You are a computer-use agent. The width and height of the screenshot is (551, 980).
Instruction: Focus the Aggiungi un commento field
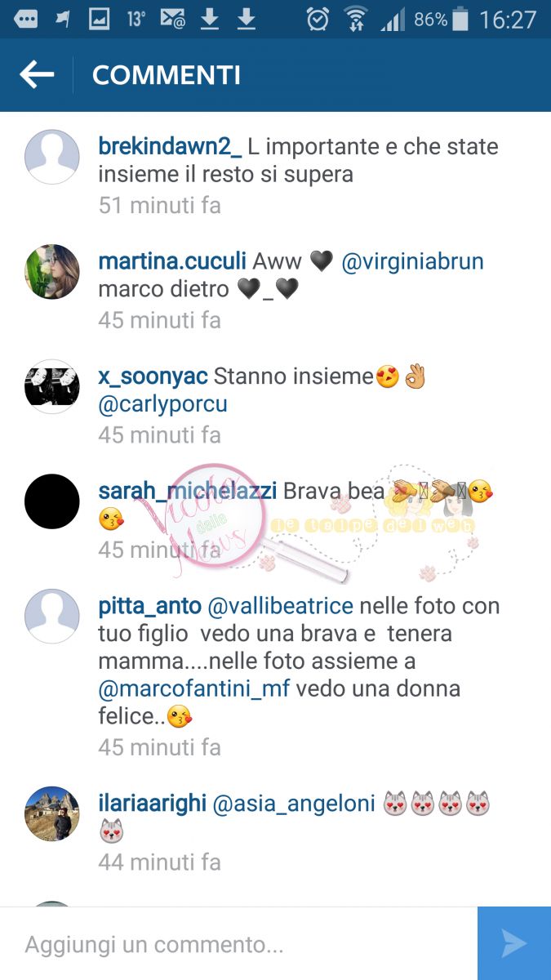(x=238, y=944)
